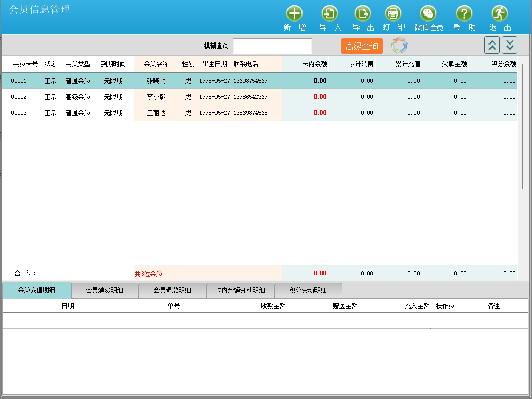Click the 导出 export icon
The height and width of the screenshot is (399, 532).
click(x=363, y=14)
